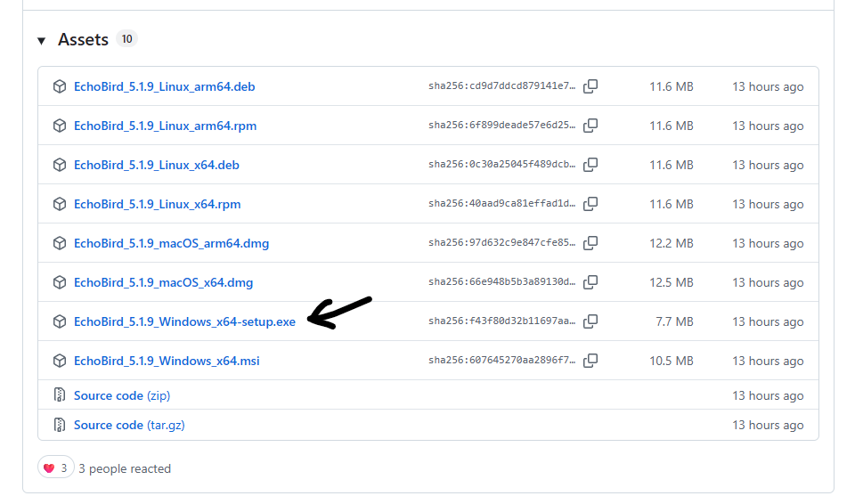The width and height of the screenshot is (863, 504).
Task: Copy sha256 of Windows_x64.msi
Action: (x=590, y=361)
